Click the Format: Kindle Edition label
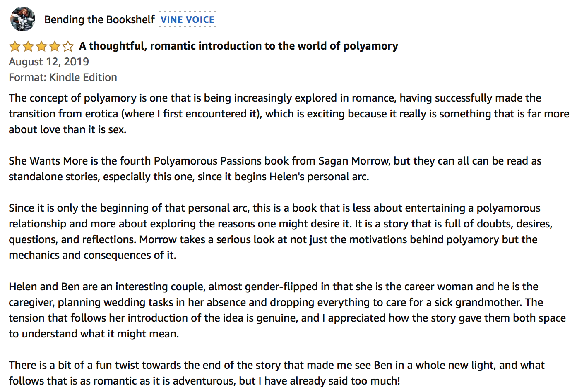The height and width of the screenshot is (392, 577). 63,77
